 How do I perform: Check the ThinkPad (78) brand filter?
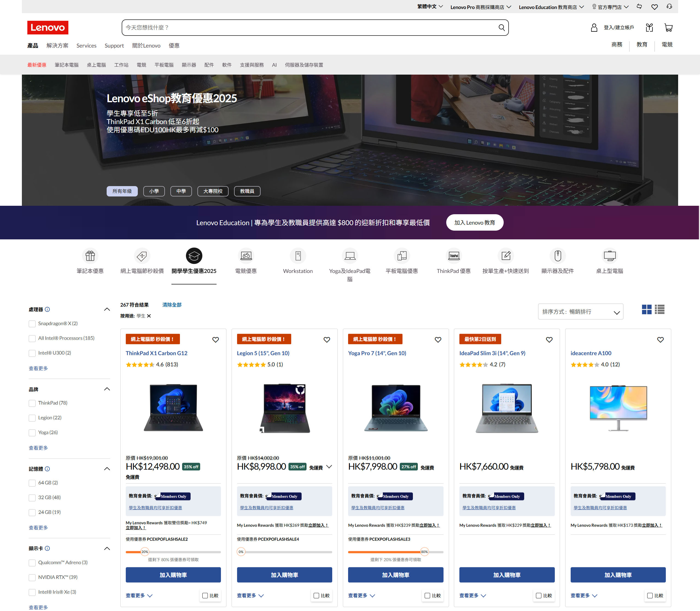pos(32,403)
